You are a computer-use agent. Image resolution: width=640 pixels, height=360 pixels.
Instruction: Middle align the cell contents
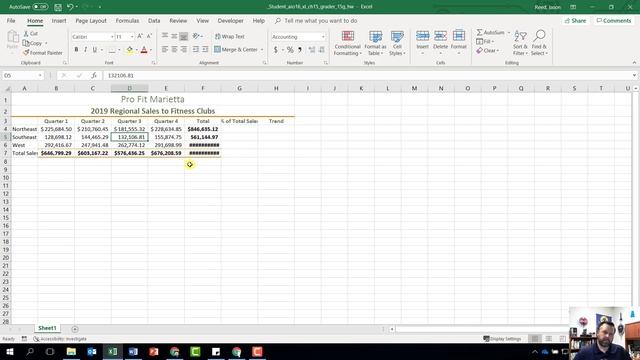174,36
